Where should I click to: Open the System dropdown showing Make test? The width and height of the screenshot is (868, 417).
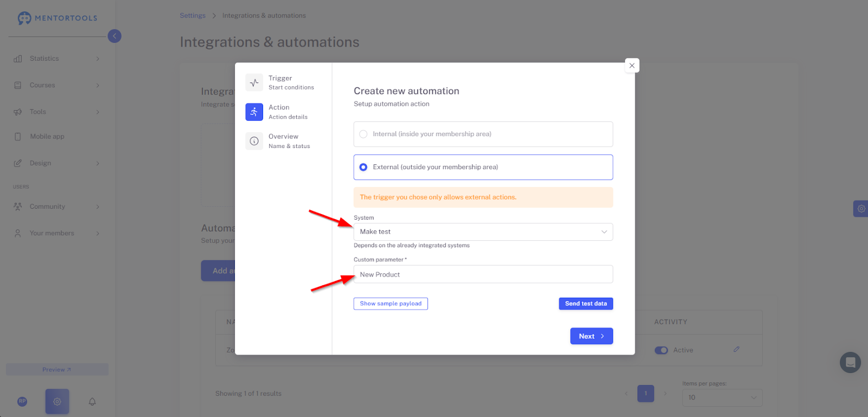tap(483, 232)
